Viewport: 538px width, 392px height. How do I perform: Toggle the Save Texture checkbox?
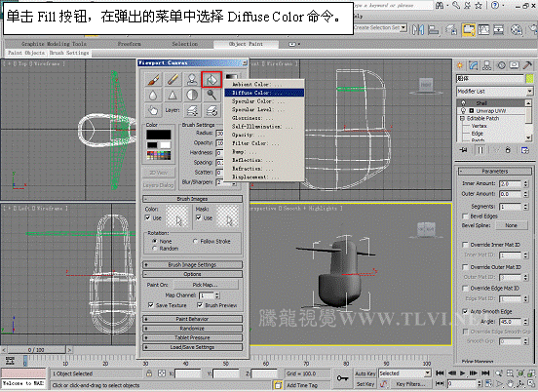pos(151,305)
